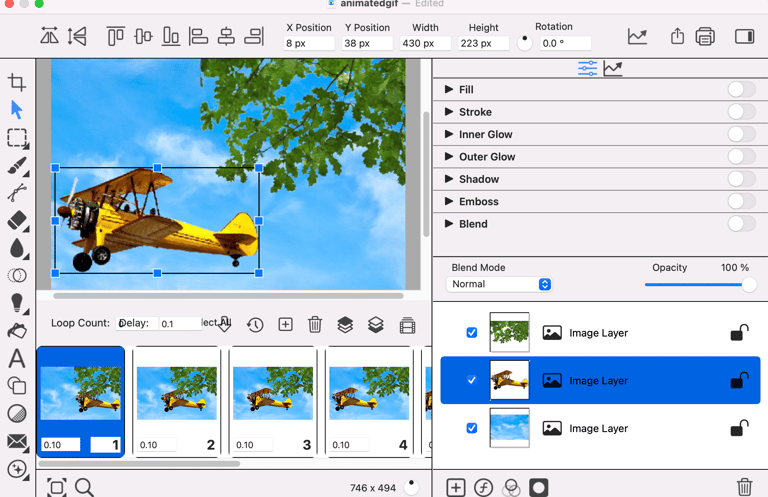Flip the object horizontally
The image size is (768, 497).
coord(49,36)
